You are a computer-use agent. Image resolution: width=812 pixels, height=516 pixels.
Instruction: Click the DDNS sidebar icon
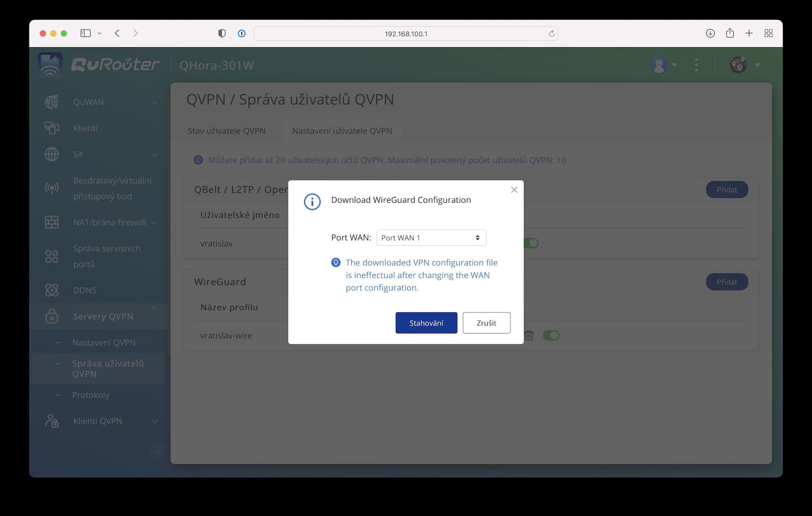(x=52, y=290)
